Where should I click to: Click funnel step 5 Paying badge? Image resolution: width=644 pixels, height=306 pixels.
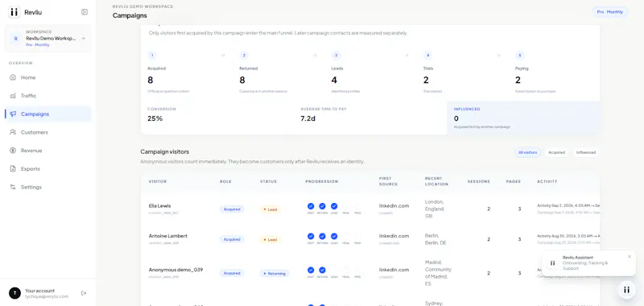tap(520, 56)
